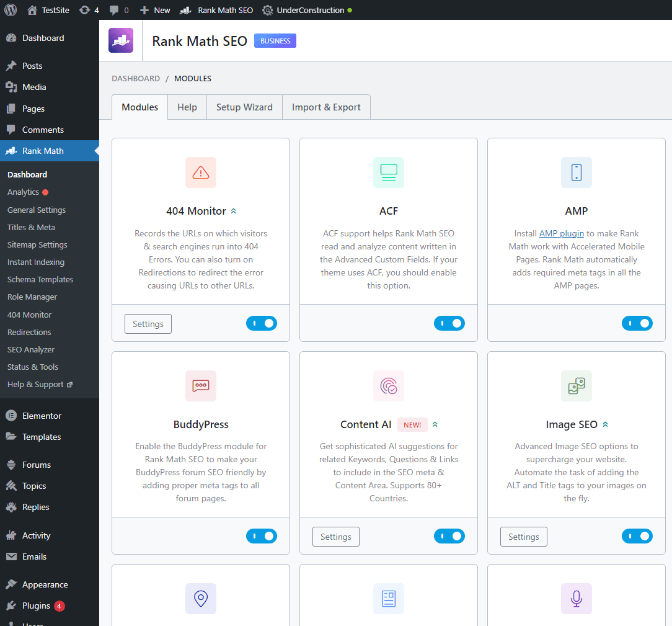Click the Plugins update count badge
672x626 pixels.
[x=59, y=606]
